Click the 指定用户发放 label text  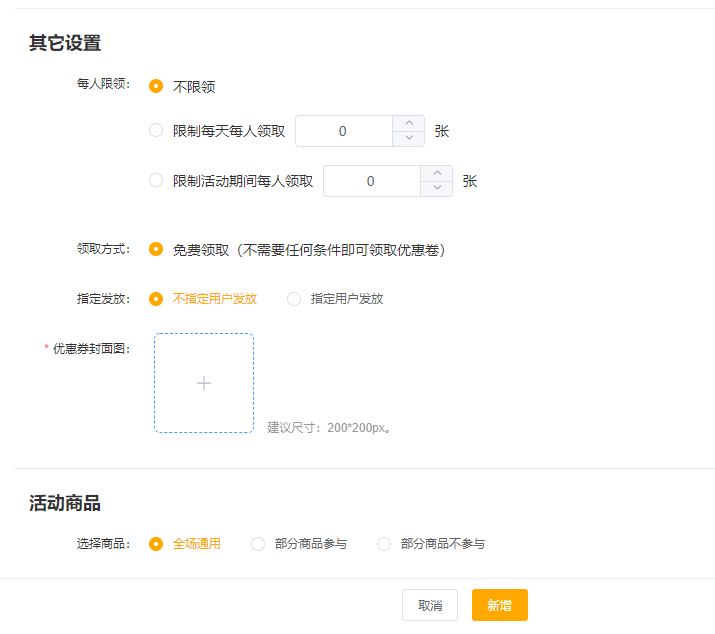346,298
